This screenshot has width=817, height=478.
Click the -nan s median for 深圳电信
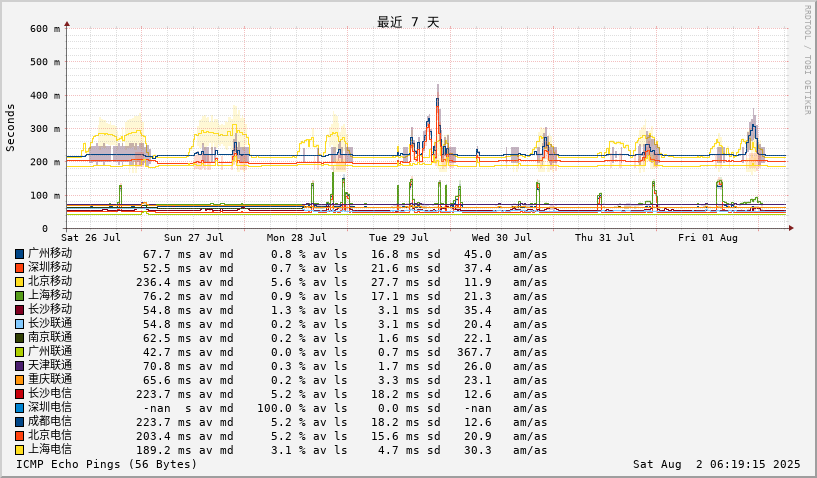[x=167, y=409]
